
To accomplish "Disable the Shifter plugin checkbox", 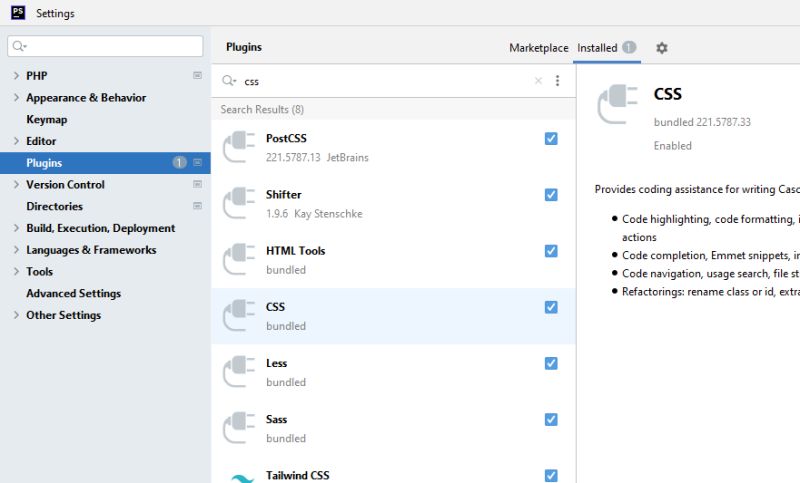I will click(x=551, y=195).
